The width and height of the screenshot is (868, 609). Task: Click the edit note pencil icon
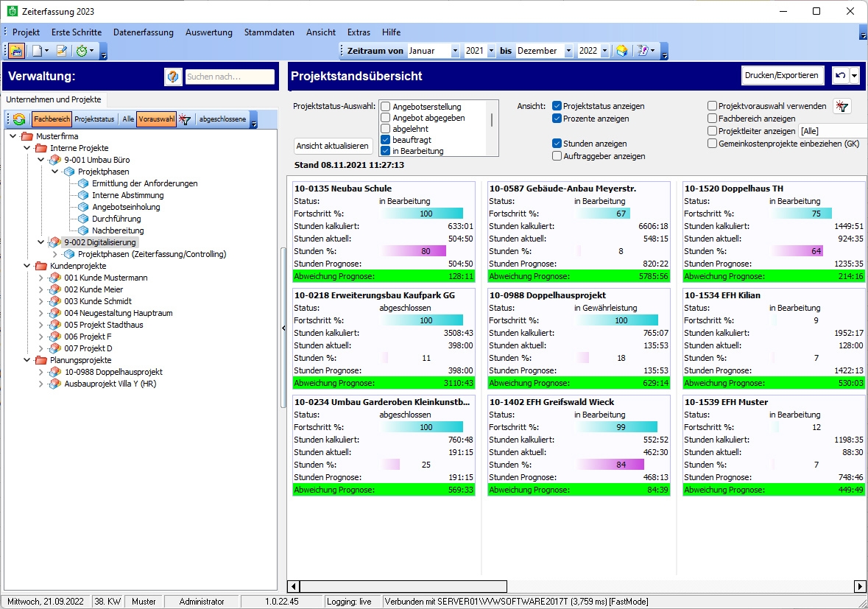click(x=62, y=51)
